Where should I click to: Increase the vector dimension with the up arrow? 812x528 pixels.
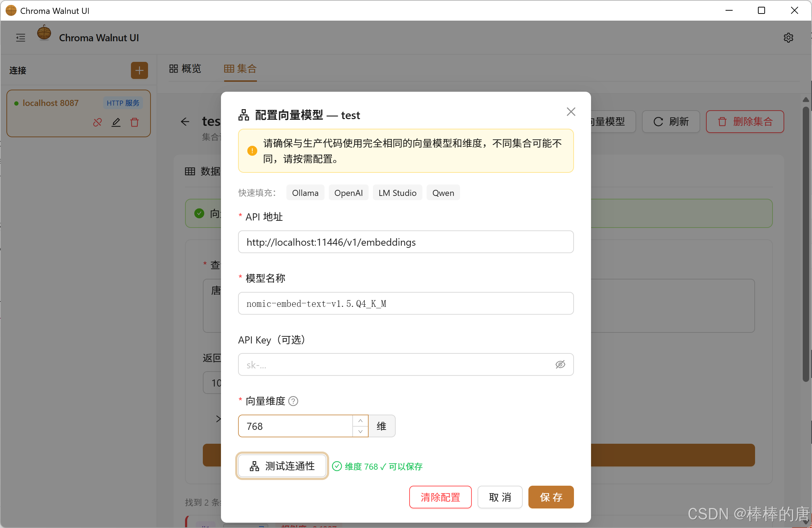coord(360,421)
